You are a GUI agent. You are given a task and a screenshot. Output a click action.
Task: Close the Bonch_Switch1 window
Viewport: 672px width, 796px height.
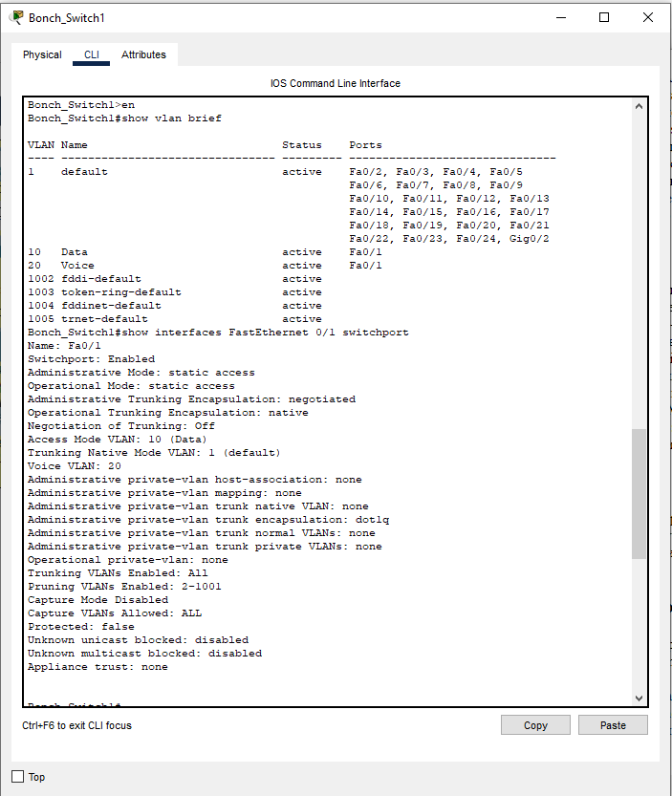pyautogui.click(x=647, y=18)
